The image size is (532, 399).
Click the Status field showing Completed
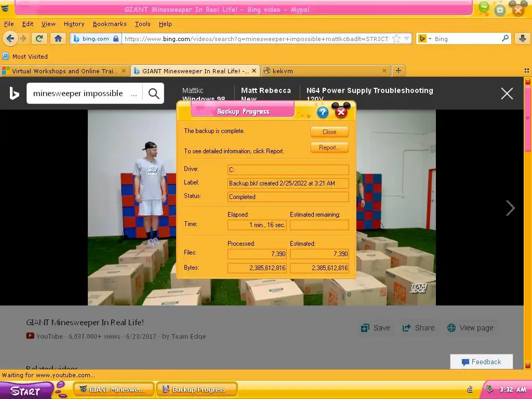pyautogui.click(x=288, y=197)
